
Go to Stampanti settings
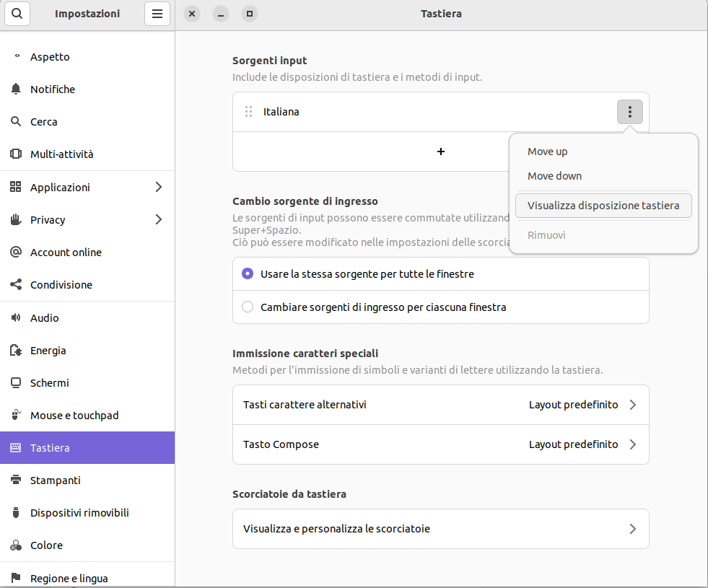tap(87, 481)
